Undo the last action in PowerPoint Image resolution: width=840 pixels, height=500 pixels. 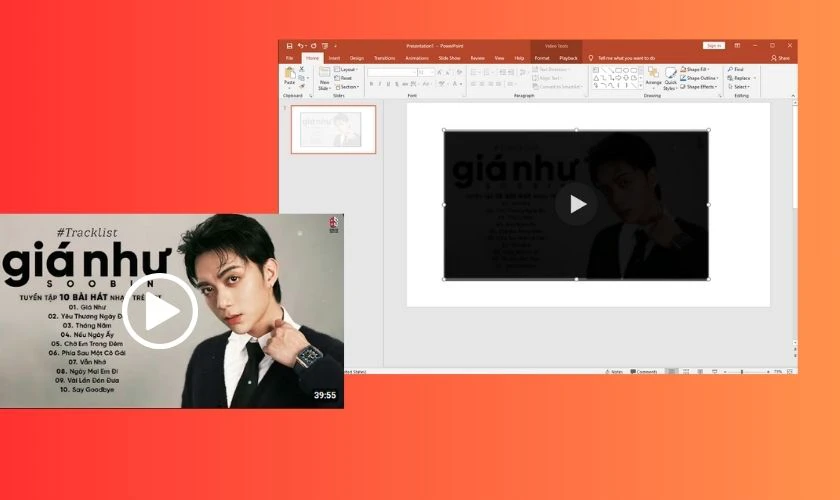tap(301, 46)
